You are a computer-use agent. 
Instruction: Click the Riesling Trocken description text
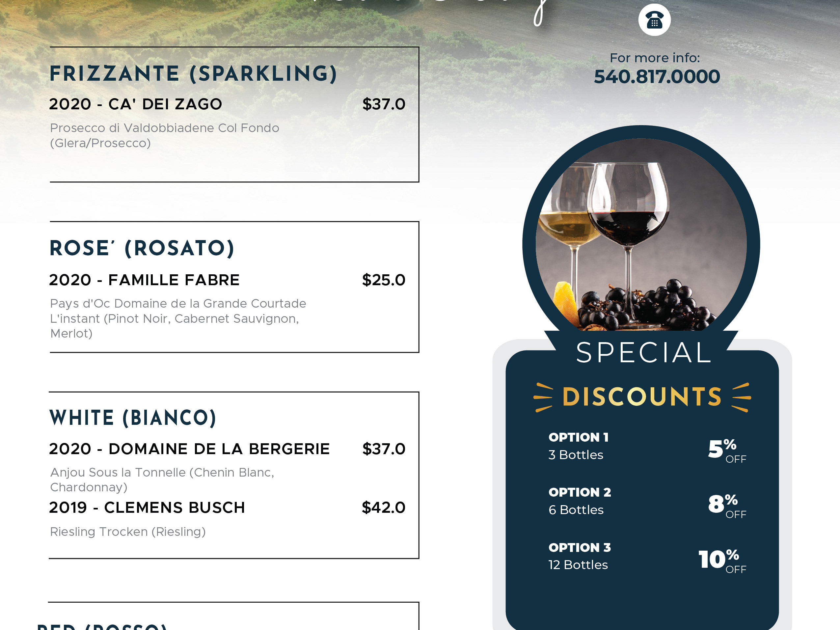(128, 532)
